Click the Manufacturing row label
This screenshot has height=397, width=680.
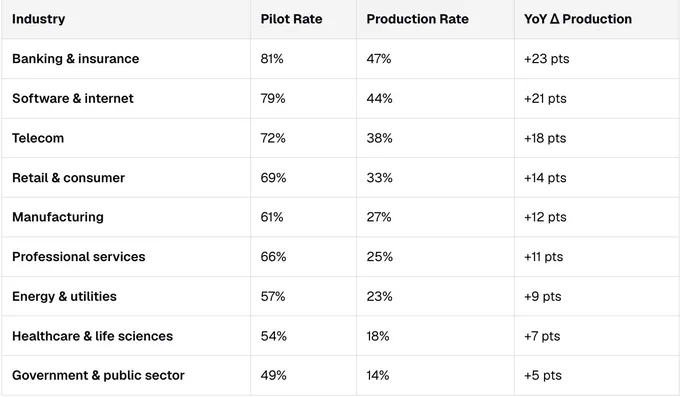(58, 217)
